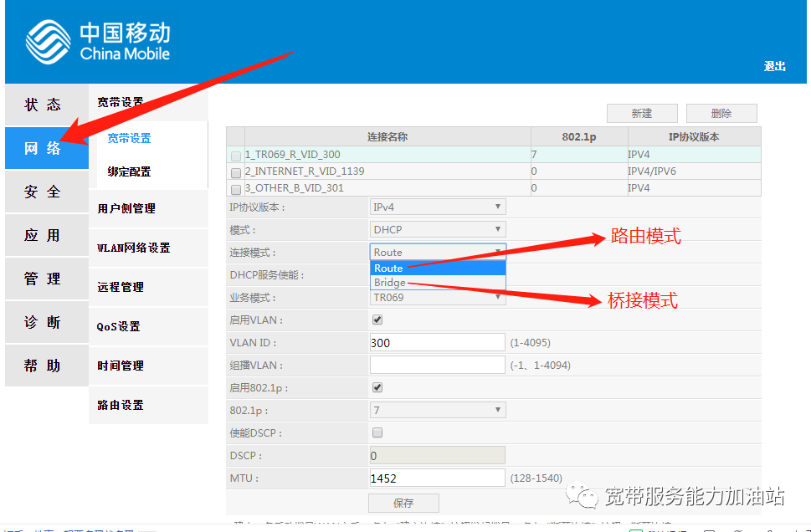Select the 网络 main menu

(x=47, y=148)
